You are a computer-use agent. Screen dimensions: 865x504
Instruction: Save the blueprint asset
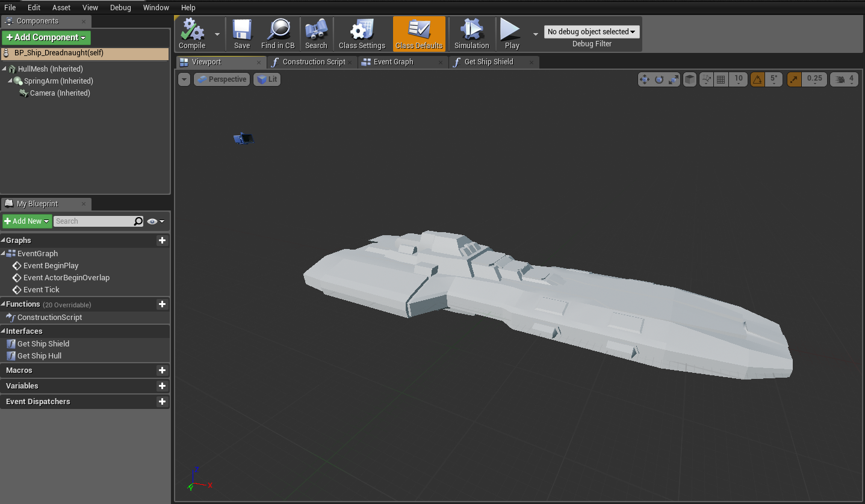pos(242,34)
